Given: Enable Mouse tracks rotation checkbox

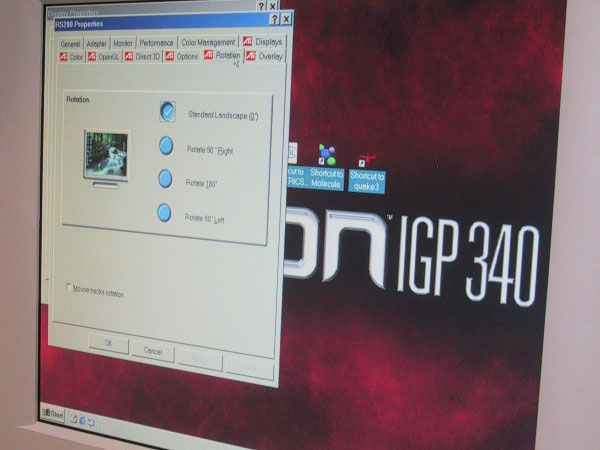Looking at the screenshot, I should point(68,287).
